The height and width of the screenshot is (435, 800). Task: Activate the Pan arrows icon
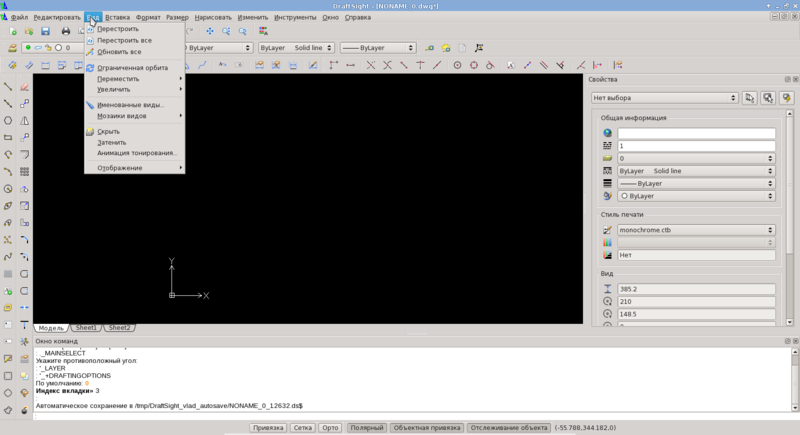[x=210, y=31]
